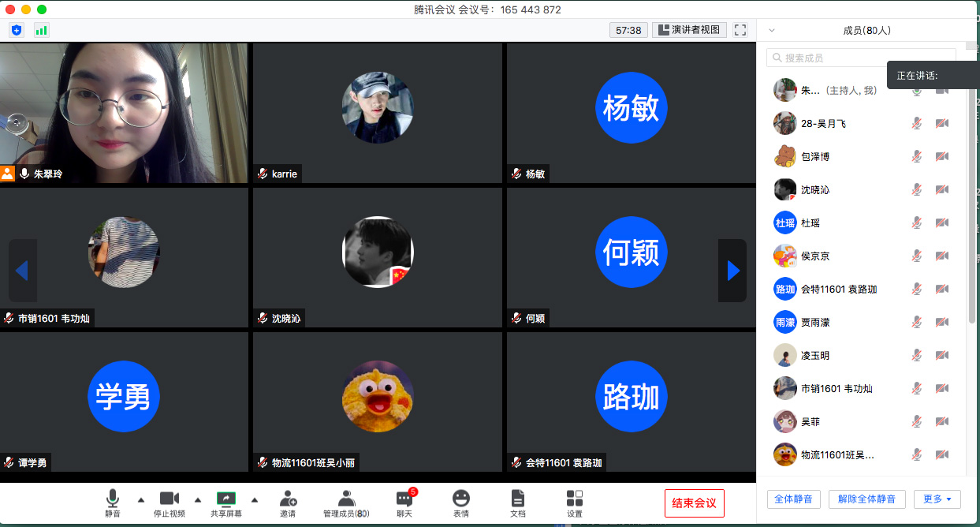Open the 共享屏幕 screen share icon
This screenshot has width=980, height=527.
(226, 499)
